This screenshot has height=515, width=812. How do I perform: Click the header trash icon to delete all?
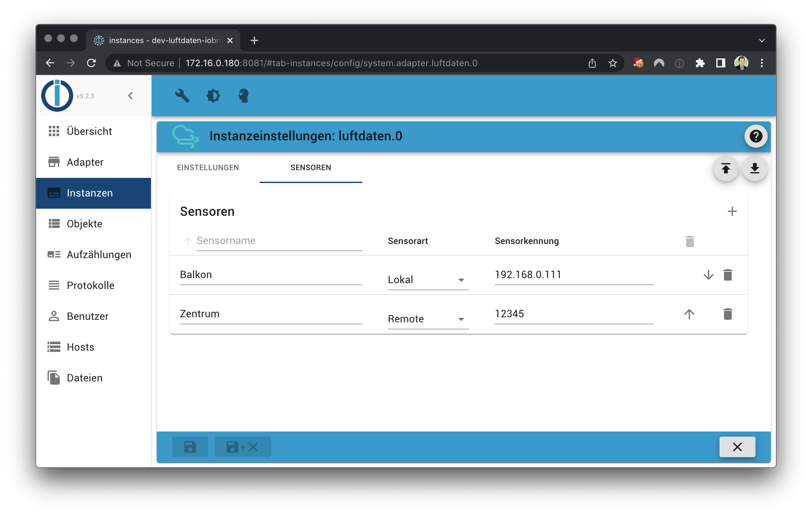(x=690, y=241)
